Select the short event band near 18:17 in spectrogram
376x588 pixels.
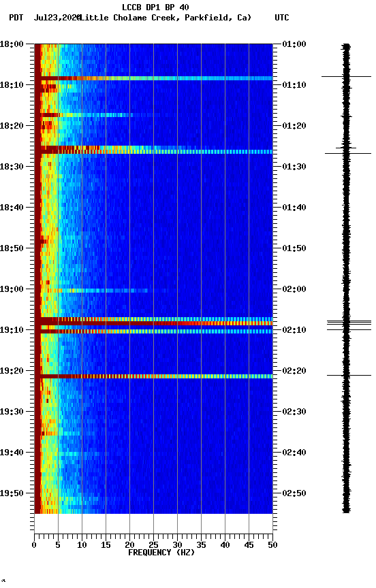pos(87,115)
